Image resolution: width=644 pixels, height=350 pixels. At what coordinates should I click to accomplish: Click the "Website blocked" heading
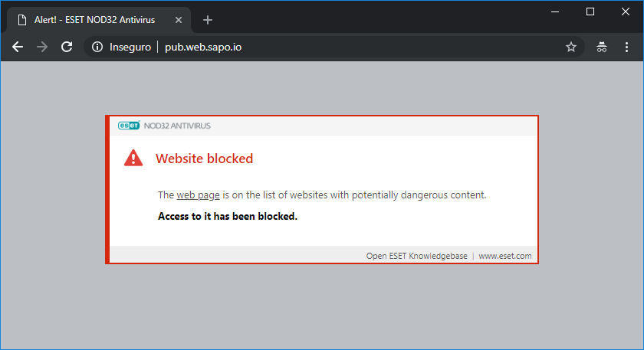(204, 159)
